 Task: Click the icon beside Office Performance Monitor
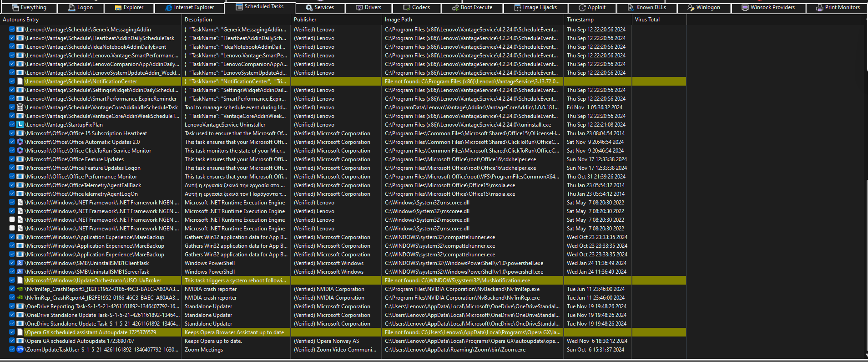[x=20, y=177]
